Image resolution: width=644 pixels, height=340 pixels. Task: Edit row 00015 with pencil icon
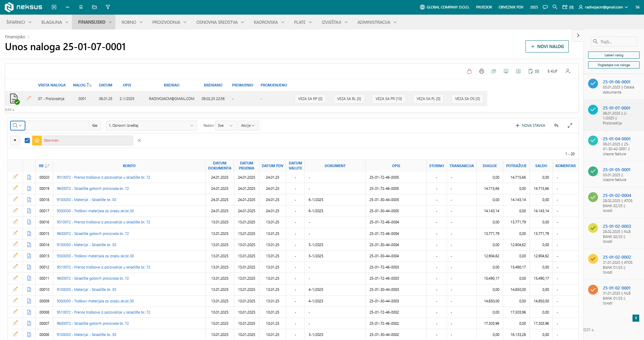(15, 233)
